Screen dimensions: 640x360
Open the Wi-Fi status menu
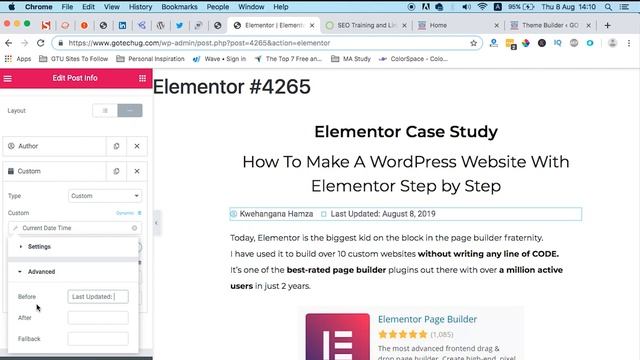pos(482,7)
